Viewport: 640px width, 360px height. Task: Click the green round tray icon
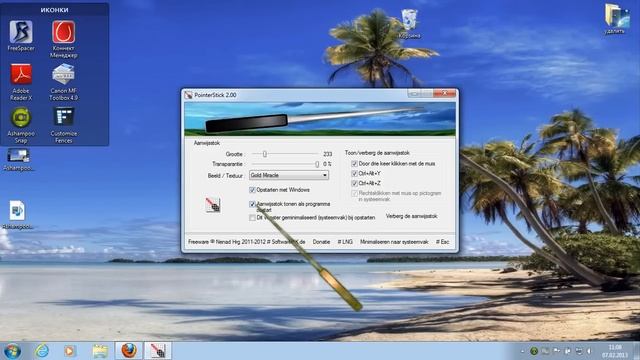click(533, 351)
